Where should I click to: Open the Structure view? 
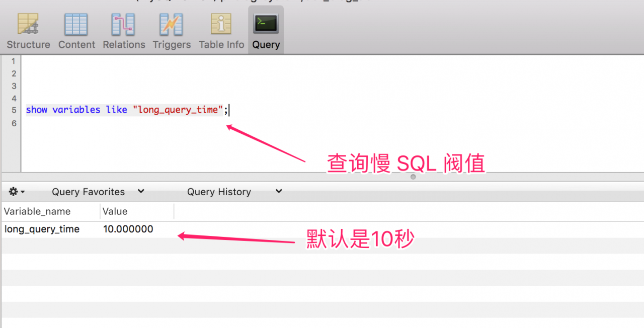(x=28, y=31)
